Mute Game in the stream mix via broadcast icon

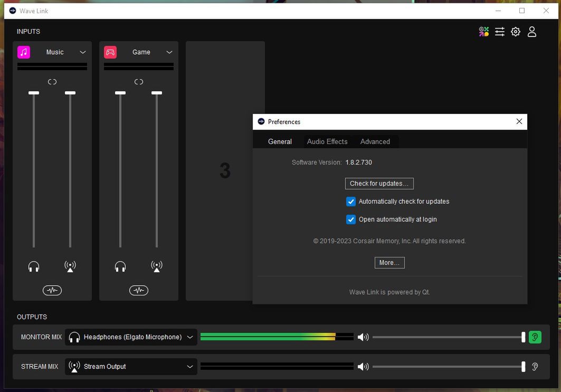[x=157, y=266]
